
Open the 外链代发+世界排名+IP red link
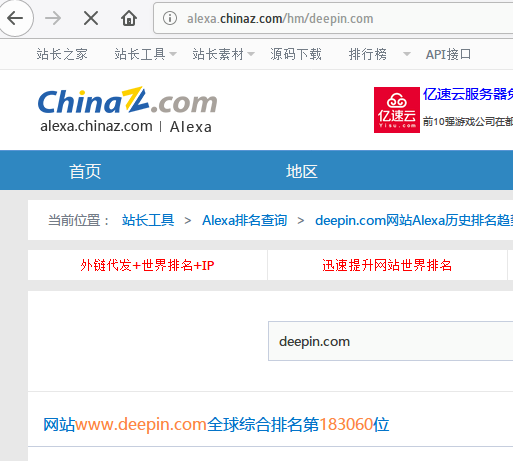(147, 265)
